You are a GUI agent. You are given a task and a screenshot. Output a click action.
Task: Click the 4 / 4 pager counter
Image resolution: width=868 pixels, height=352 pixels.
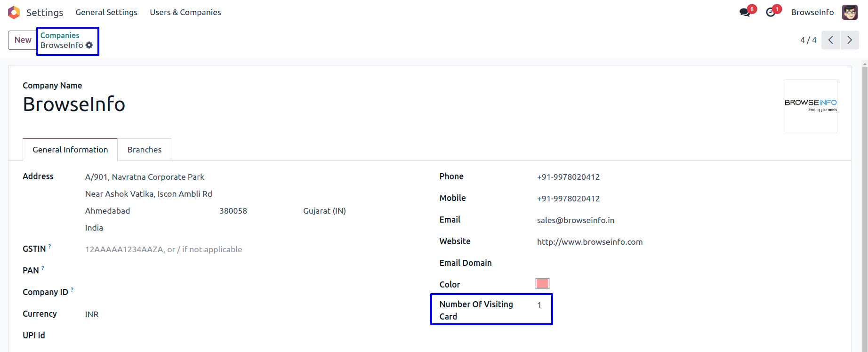808,40
